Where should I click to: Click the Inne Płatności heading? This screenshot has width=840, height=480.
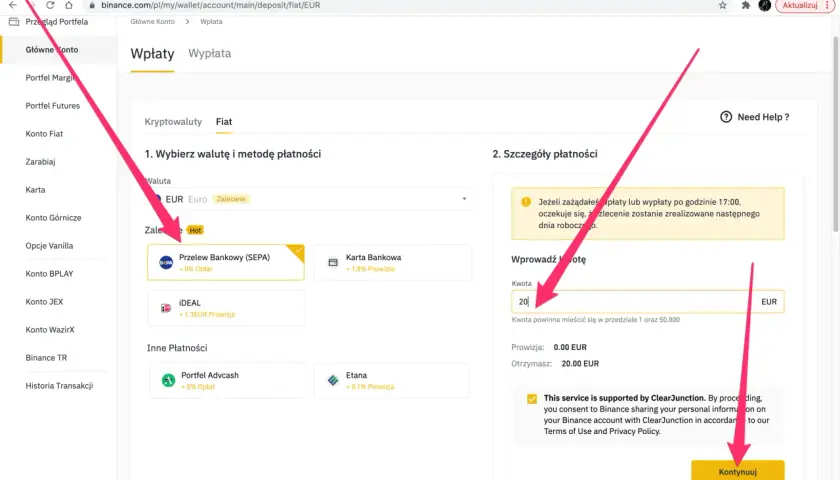tap(177, 348)
